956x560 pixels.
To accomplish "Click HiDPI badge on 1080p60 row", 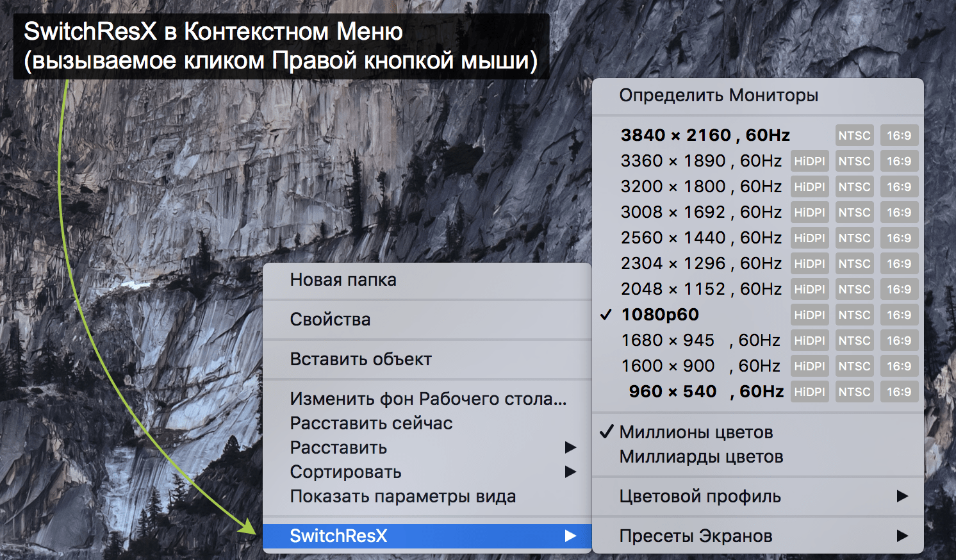I will (810, 315).
